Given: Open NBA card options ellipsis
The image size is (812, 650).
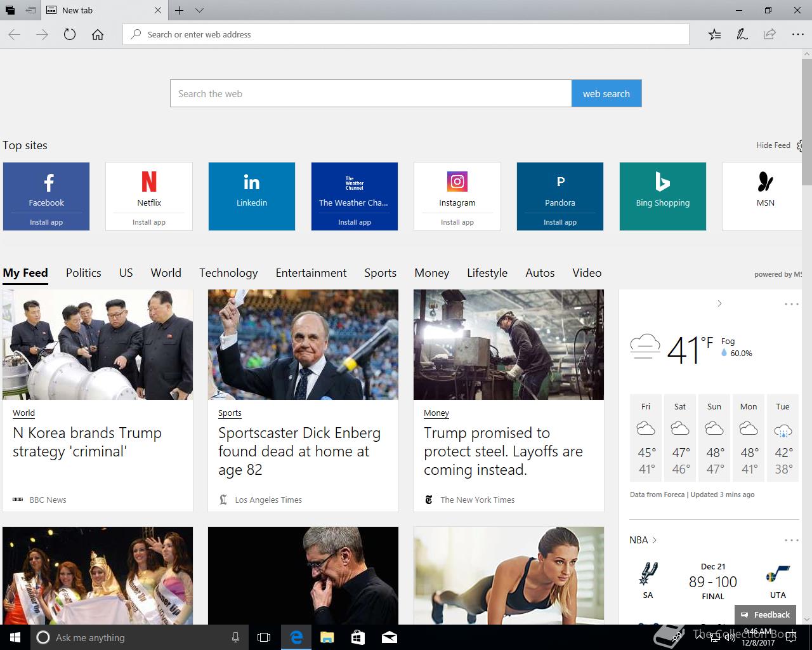Looking at the screenshot, I should 792,540.
